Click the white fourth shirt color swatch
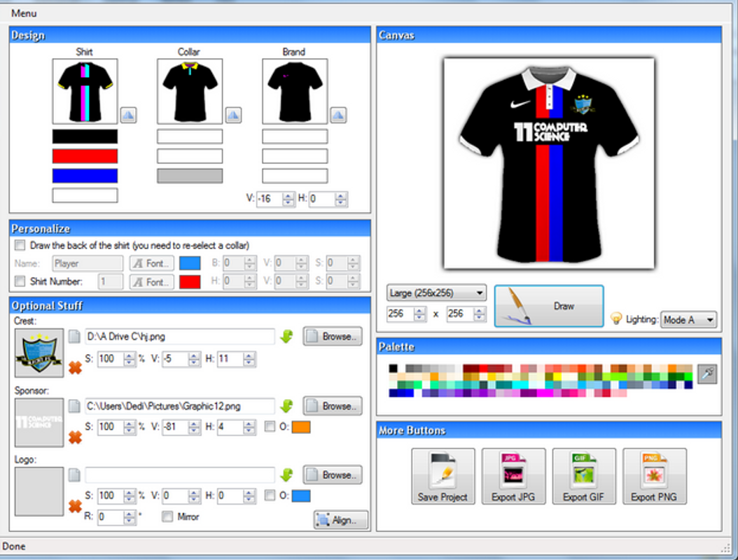The height and width of the screenshot is (560, 738). tap(85, 195)
